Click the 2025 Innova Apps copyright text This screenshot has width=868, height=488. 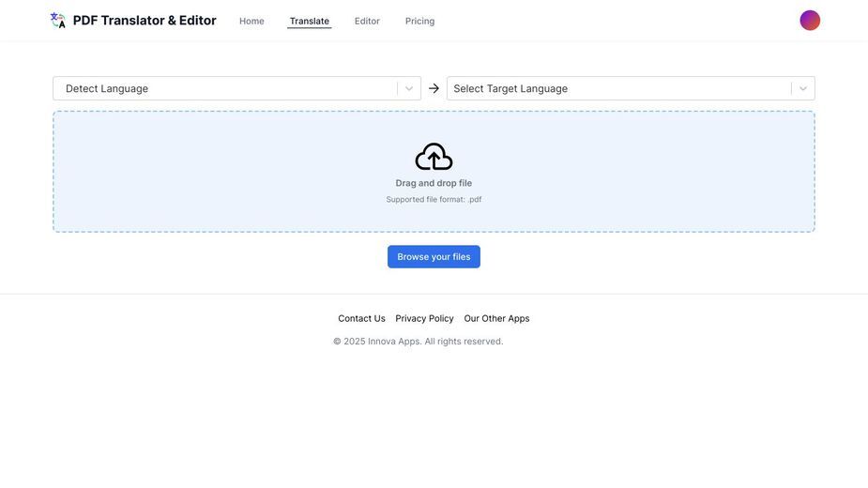pyautogui.click(x=418, y=342)
